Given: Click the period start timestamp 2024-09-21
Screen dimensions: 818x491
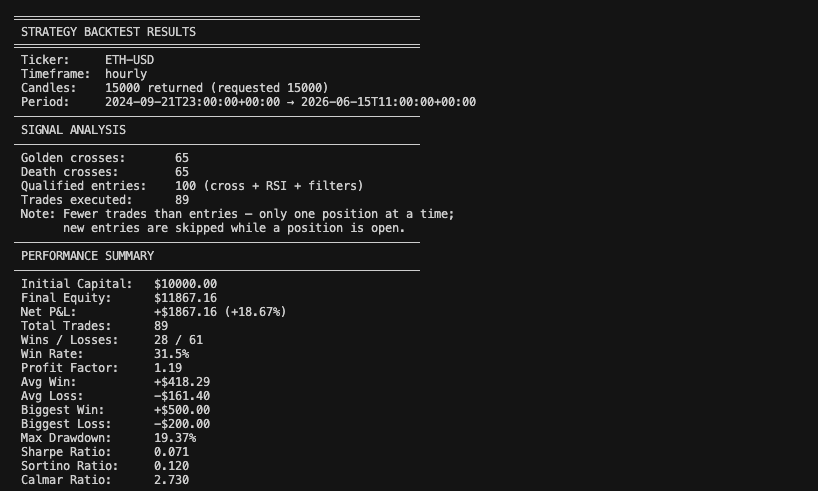Looking at the screenshot, I should [x=193, y=102].
